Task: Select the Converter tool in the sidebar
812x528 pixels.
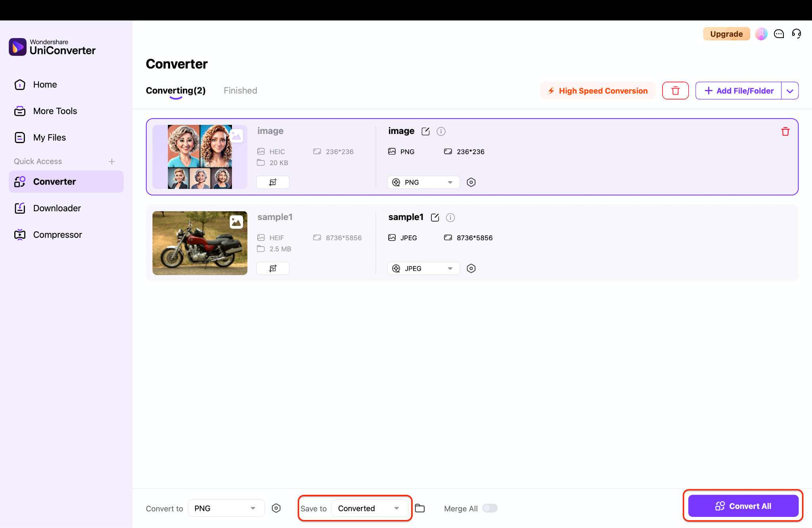Action: (55, 182)
